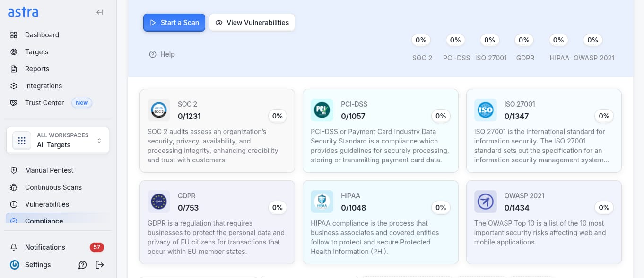Screen dimensions: 644x278
Task: Open the PCI-DSS compliance card description
Action: (x=380, y=146)
